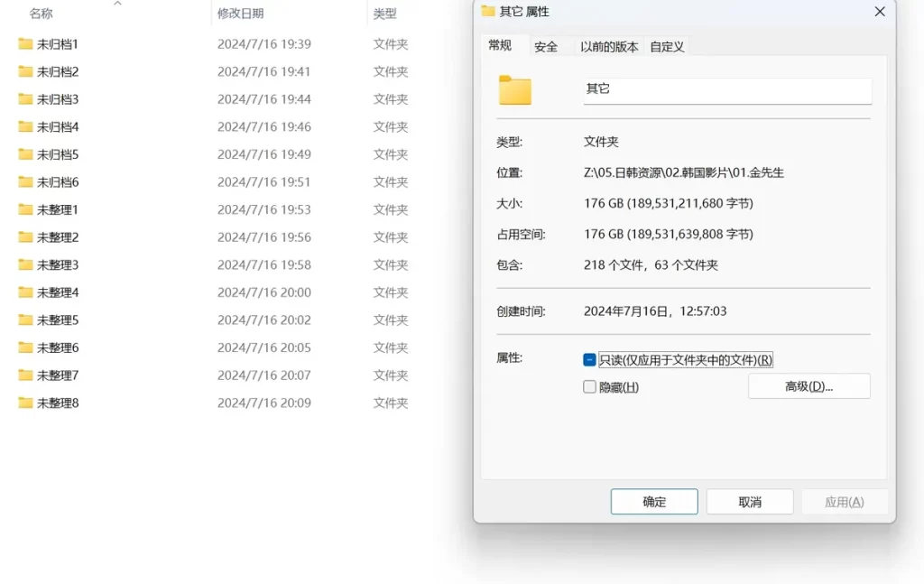Click date 2024/7/16 19:41

tap(264, 71)
